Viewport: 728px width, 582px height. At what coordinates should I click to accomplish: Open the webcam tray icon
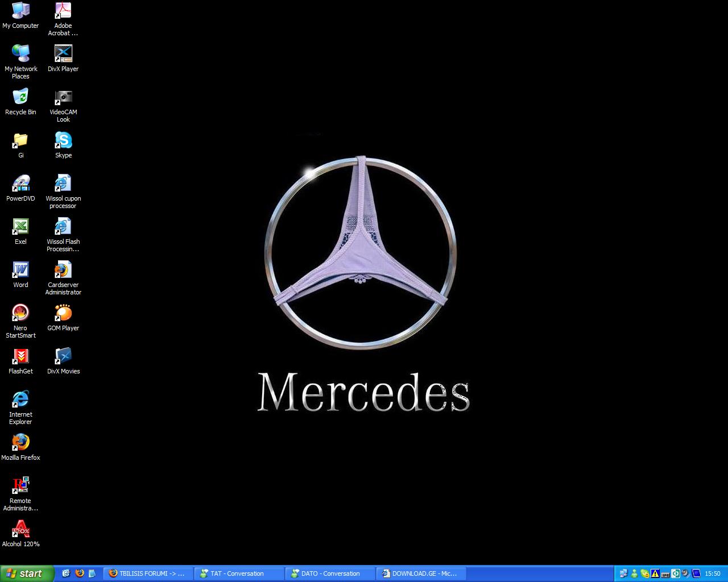coord(685,573)
